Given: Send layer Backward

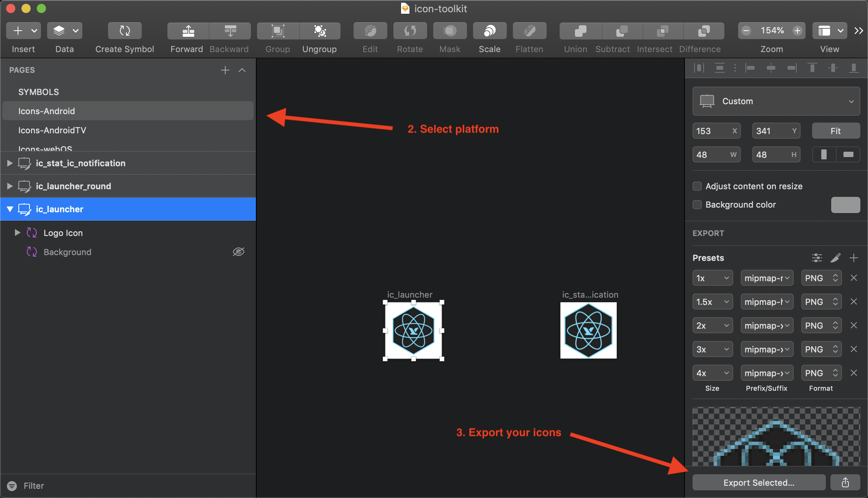Looking at the screenshot, I should tap(230, 31).
